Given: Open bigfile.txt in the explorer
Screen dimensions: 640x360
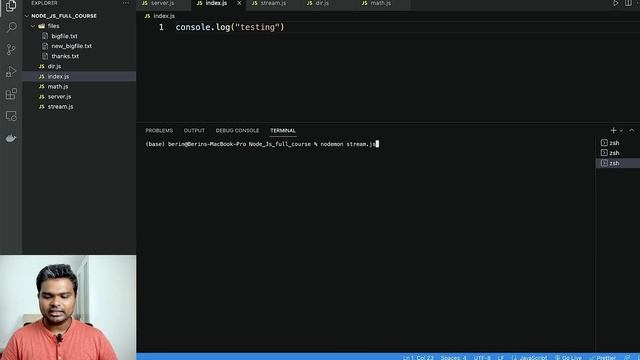Looking at the screenshot, I should (x=80, y=36).
